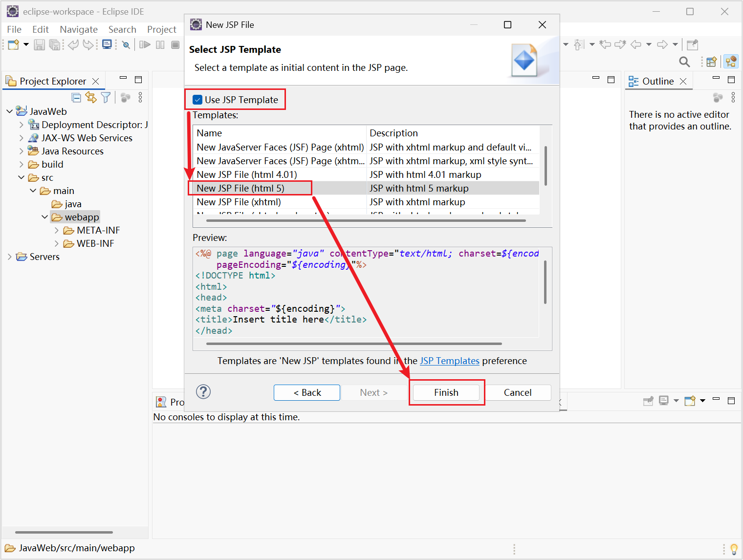Expand the Deployment Descriptor node
This screenshot has width=743, height=560.
pos(22,125)
